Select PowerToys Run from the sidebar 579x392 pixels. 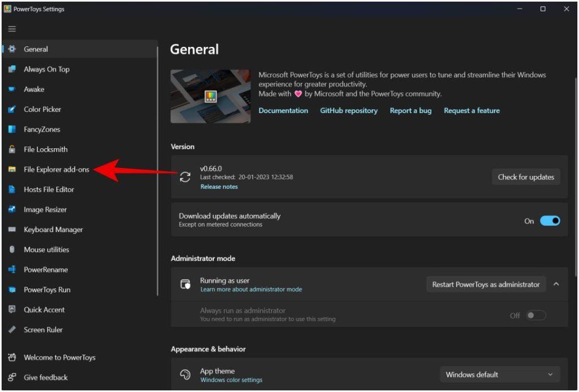coord(48,290)
